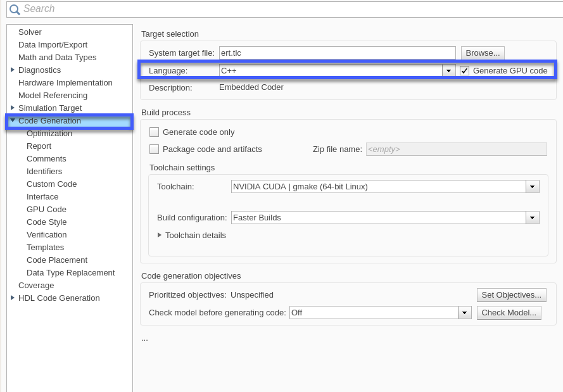Image resolution: width=563 pixels, height=392 pixels.
Task: Click the System target file field
Action: [x=337, y=53]
